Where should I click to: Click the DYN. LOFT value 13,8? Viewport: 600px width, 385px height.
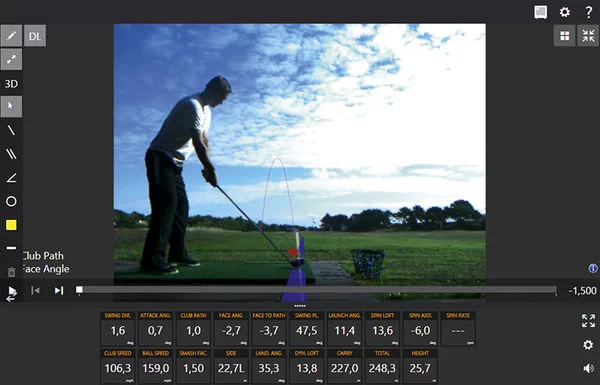307,369
